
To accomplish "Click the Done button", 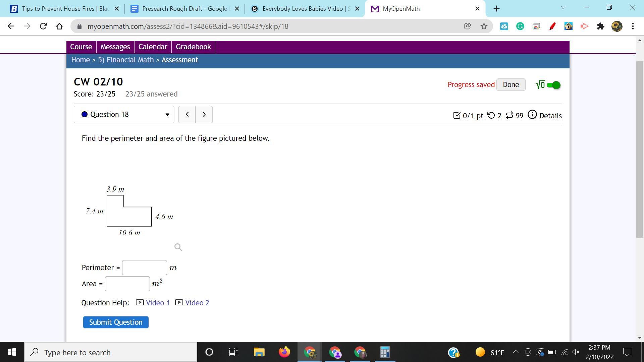I will 511,85.
